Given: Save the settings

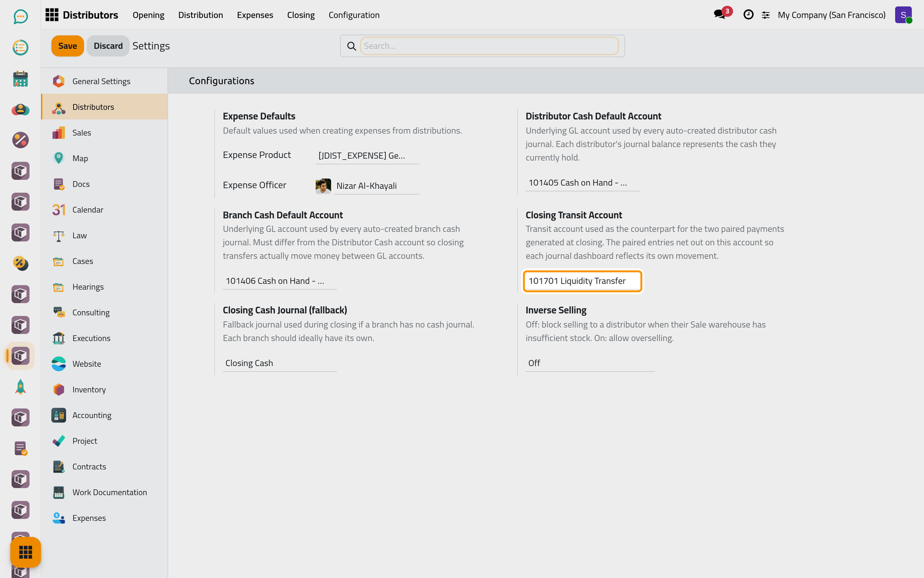Looking at the screenshot, I should click(x=67, y=46).
